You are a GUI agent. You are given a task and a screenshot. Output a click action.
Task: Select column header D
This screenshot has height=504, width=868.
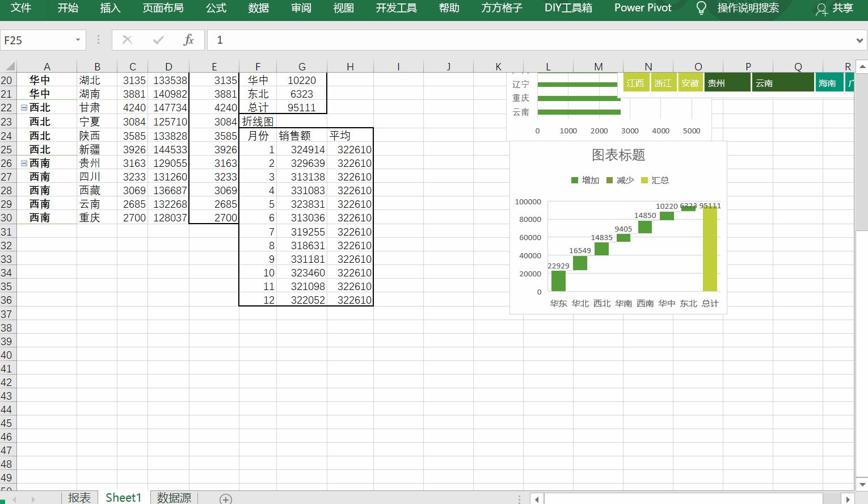pyautogui.click(x=168, y=66)
